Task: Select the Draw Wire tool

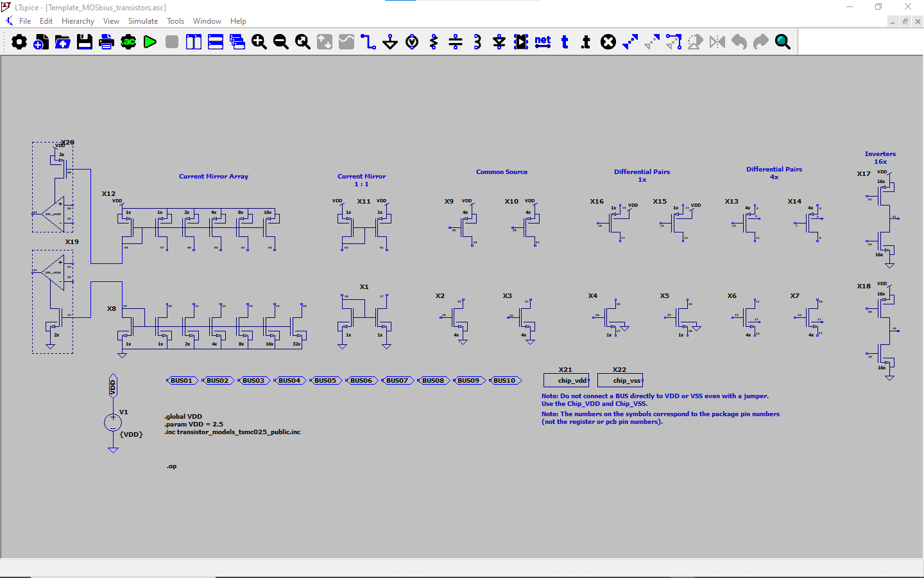Action: point(368,42)
